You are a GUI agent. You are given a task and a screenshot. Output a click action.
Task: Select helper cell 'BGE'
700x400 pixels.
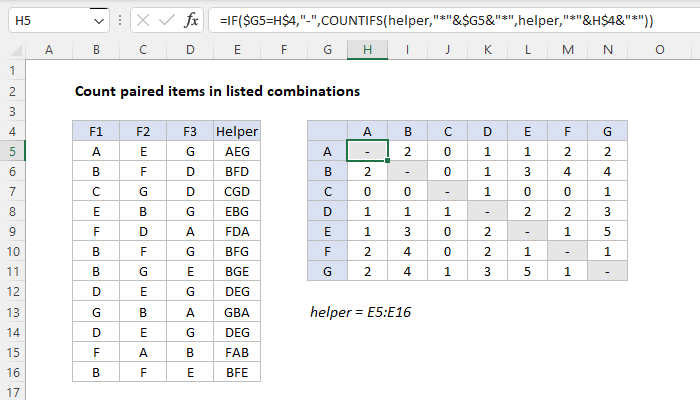point(237,272)
